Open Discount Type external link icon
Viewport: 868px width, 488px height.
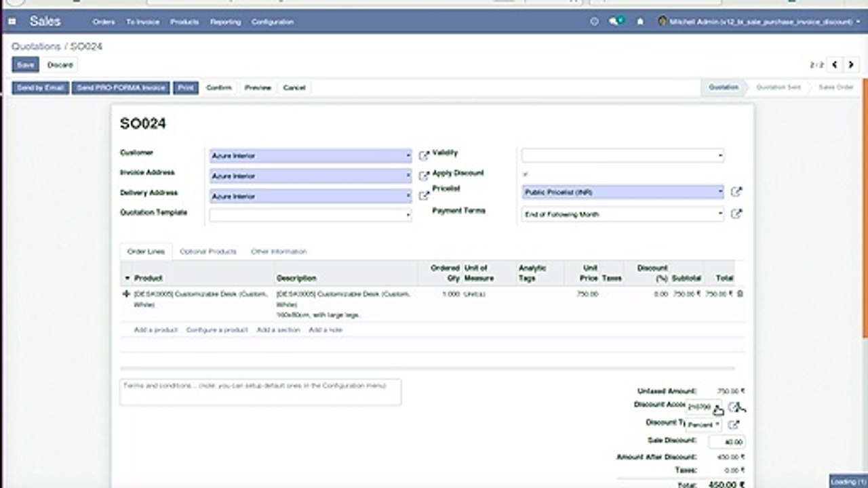click(734, 425)
